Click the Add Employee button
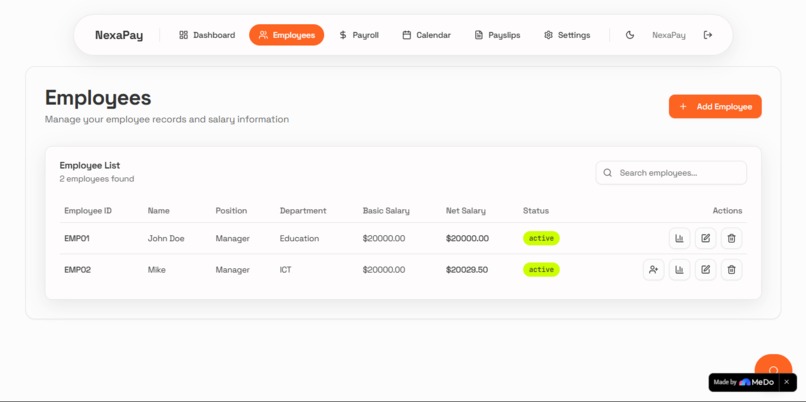The image size is (806, 402). [715, 106]
